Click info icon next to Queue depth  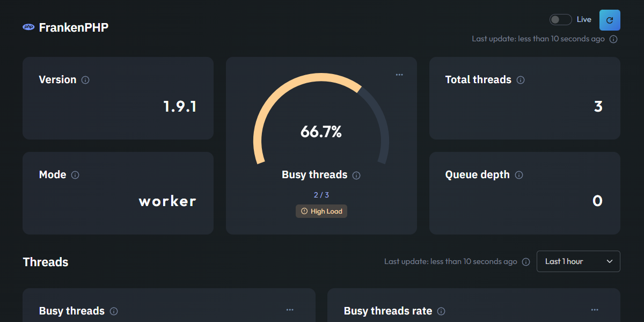519,175
